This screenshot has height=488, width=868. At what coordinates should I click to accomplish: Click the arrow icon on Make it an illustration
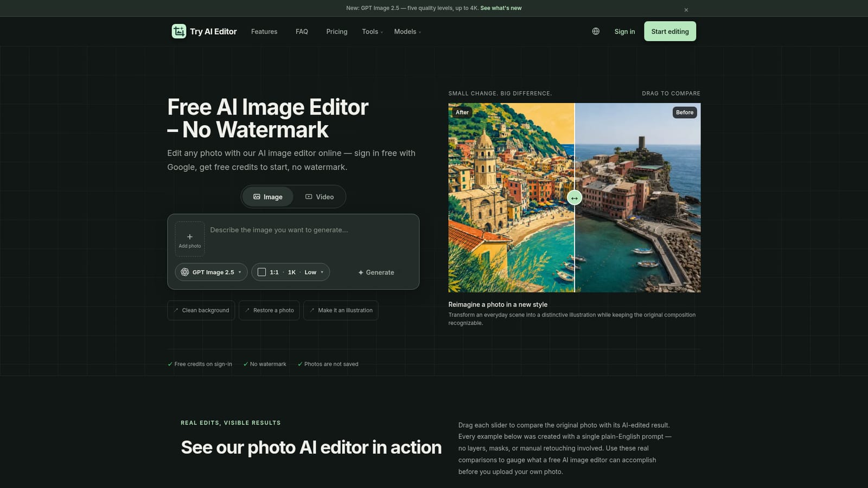tap(312, 310)
